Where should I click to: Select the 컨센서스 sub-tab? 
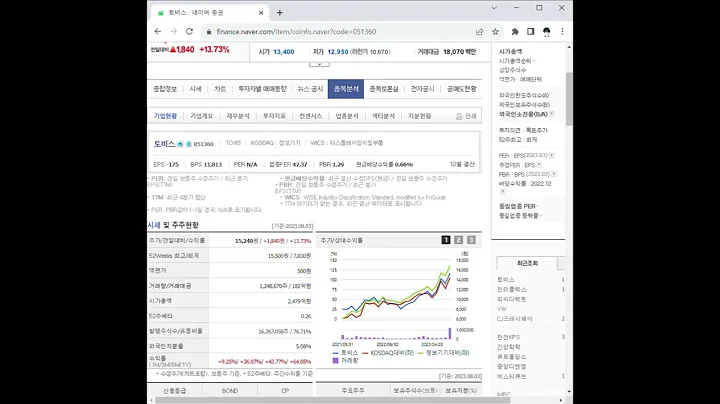pyautogui.click(x=311, y=116)
